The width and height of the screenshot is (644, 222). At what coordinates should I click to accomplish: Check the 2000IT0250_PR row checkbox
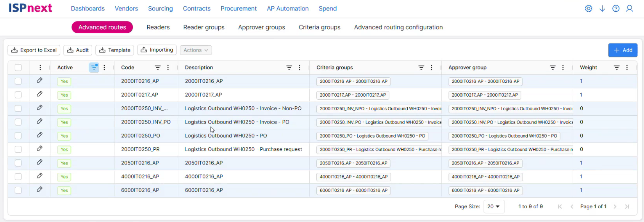click(x=18, y=149)
